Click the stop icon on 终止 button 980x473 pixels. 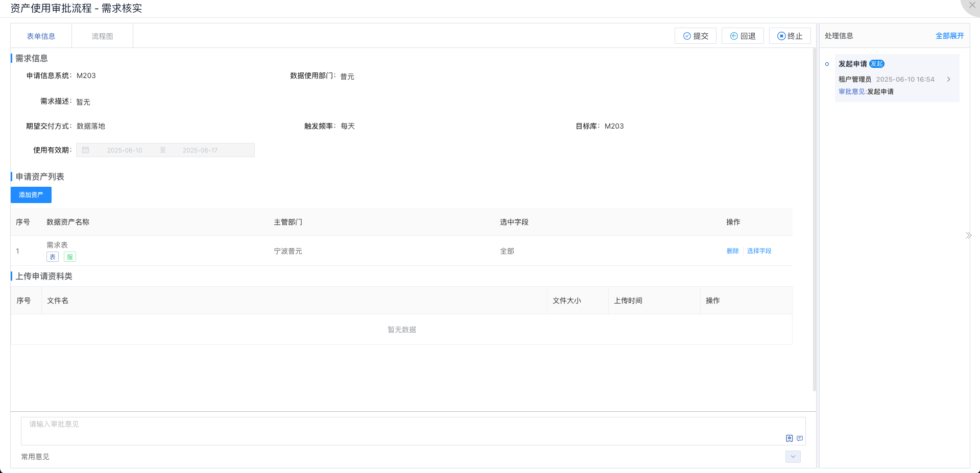(781, 36)
